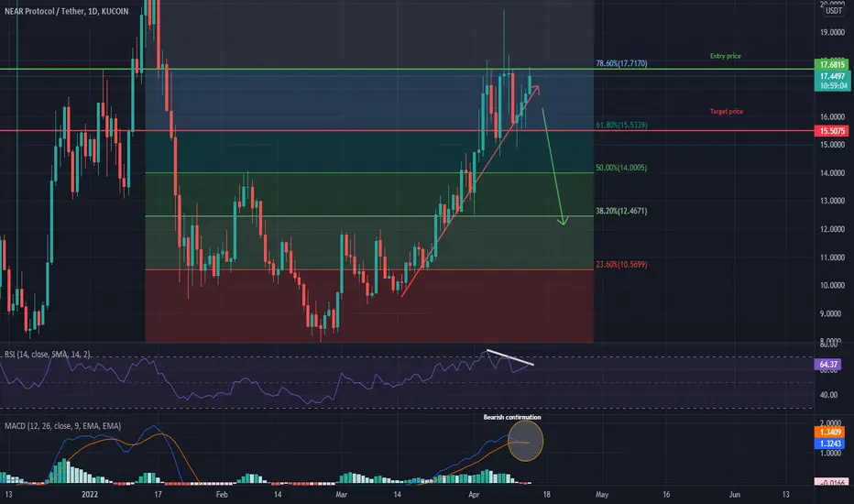Screen dimensions: 854x504
Task: Click the green 17.6815 price tag
Action: [832, 65]
